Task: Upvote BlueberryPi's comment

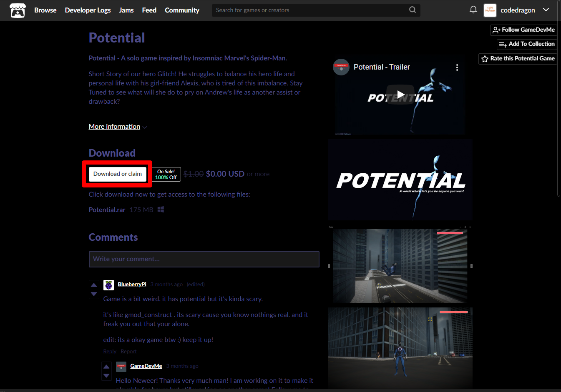Action: (94, 285)
